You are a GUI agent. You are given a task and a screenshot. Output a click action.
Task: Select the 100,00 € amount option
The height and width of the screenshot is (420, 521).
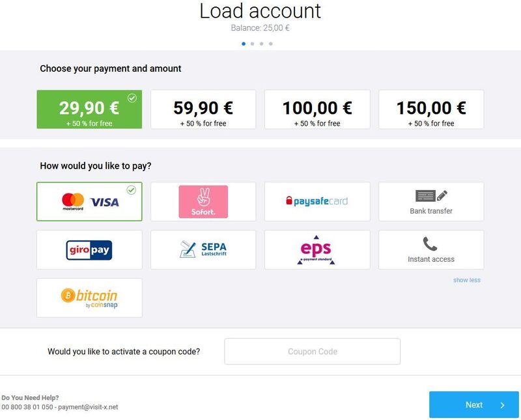pyautogui.click(x=317, y=109)
